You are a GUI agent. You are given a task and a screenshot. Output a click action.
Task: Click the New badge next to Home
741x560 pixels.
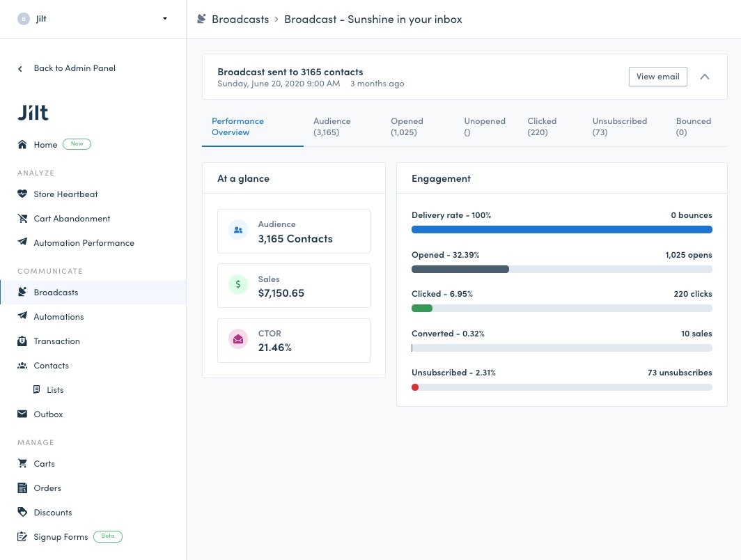click(x=77, y=144)
